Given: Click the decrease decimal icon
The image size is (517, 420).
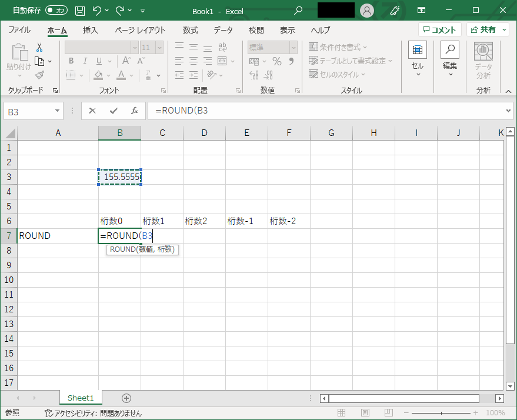Looking at the screenshot, I should (268, 75).
